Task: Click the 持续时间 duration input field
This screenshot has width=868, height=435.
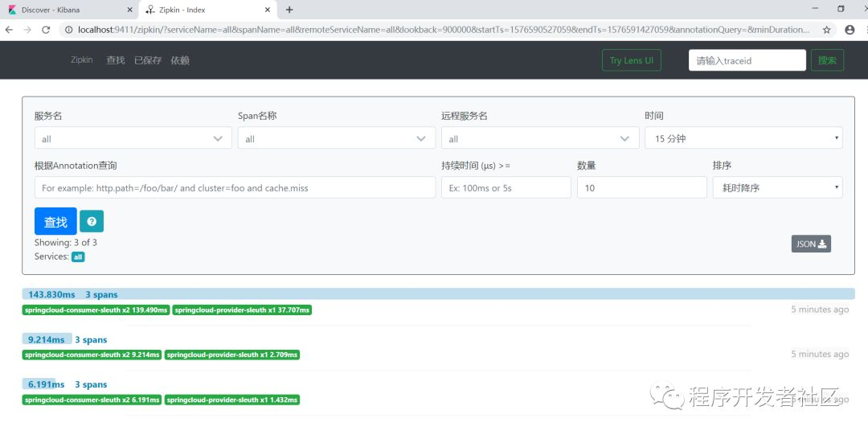Action: coord(506,188)
